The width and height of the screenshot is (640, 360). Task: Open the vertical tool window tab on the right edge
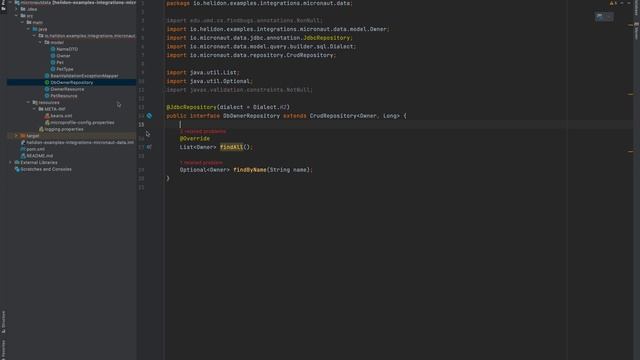pyautogui.click(x=636, y=31)
